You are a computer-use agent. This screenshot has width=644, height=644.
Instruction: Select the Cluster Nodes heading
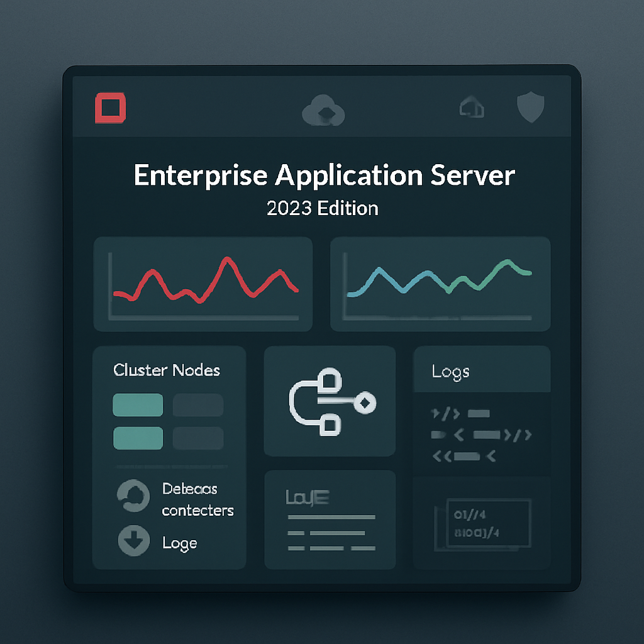pyautogui.click(x=167, y=370)
